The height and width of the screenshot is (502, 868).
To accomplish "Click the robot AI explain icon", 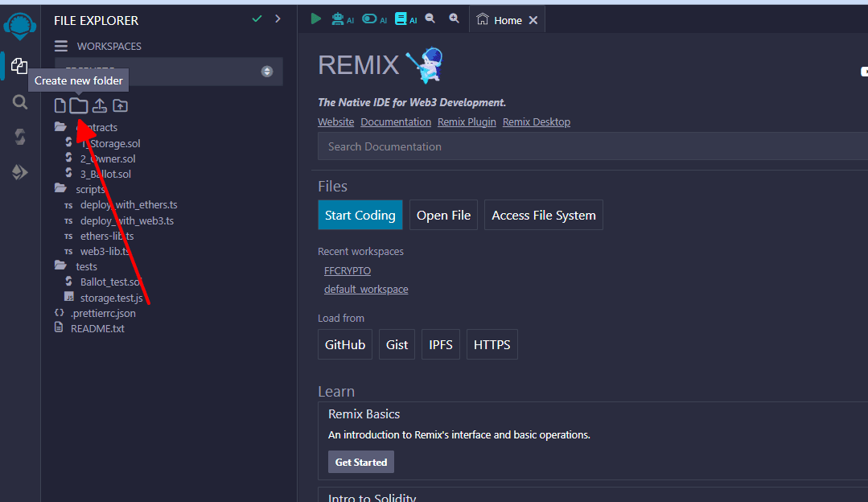I will [x=342, y=19].
